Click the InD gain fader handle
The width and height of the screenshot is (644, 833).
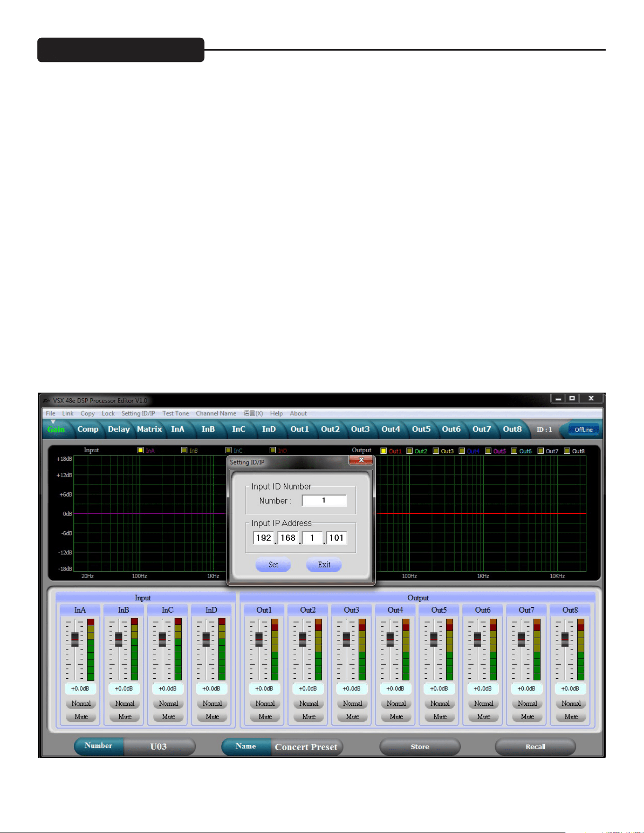(206, 640)
